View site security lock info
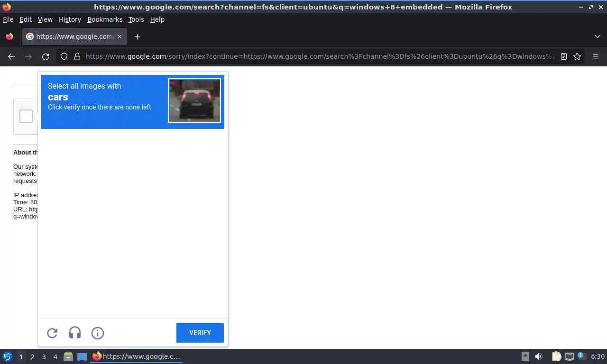Screen dimensions: 607x364 coord(77,56)
